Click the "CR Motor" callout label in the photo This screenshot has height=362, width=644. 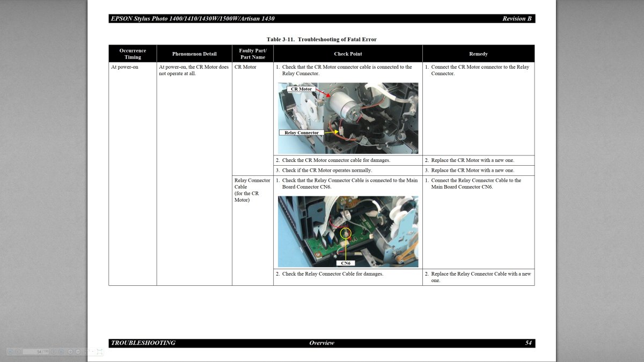point(301,89)
